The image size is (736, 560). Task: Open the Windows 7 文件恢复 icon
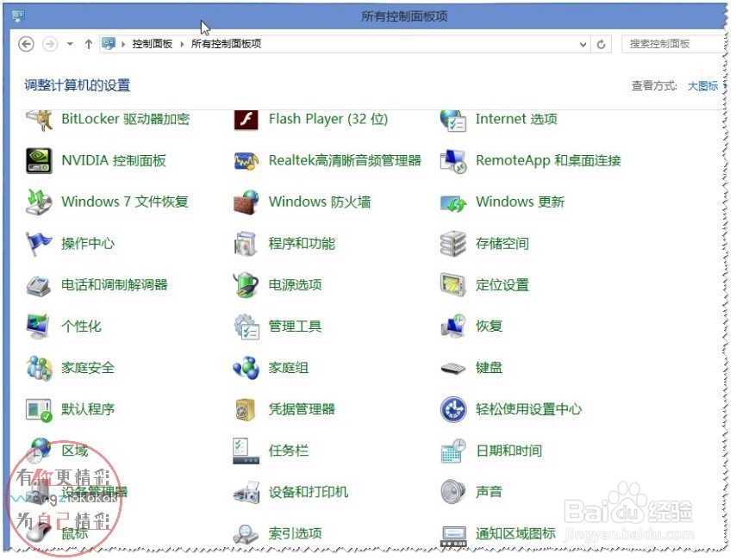coord(39,202)
